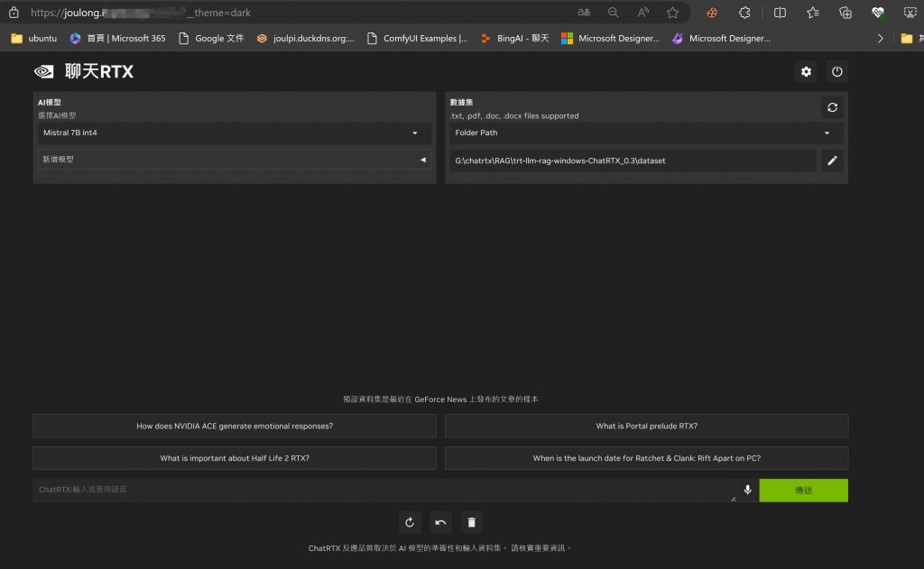
Task: Open the favorites list icon in toolbar
Action: pos(813,13)
